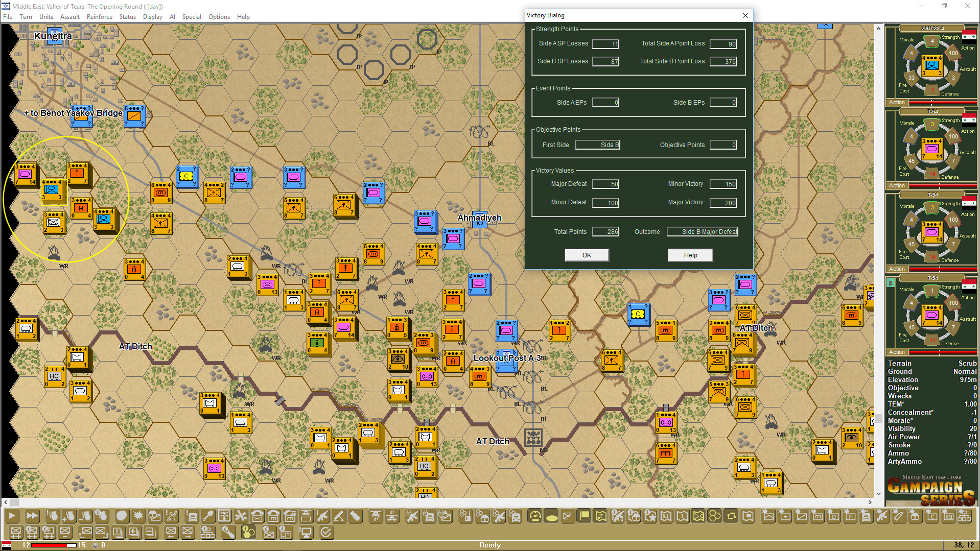980x551 pixels.
Task: Click the grenade with plus sign icon
Action: coord(68,516)
